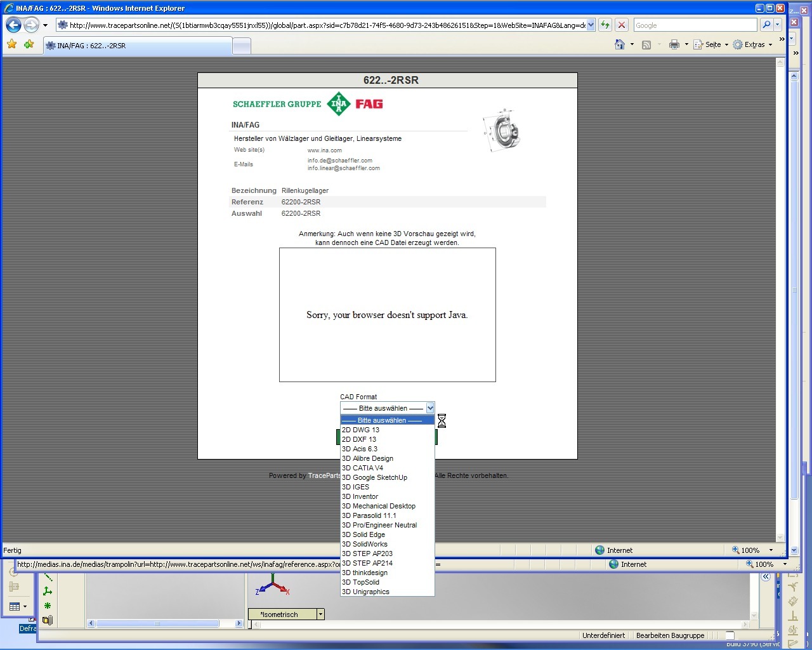The image size is (812, 650).
Task: Click the XYZ axis triad in CAD window
Action: (x=273, y=585)
